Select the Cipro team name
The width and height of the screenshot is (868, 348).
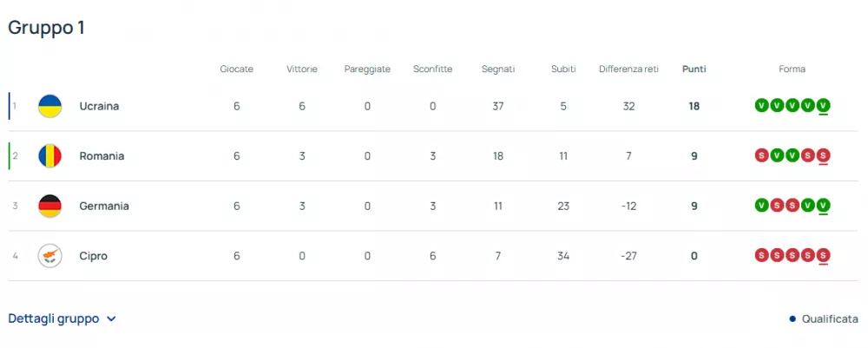[94, 256]
